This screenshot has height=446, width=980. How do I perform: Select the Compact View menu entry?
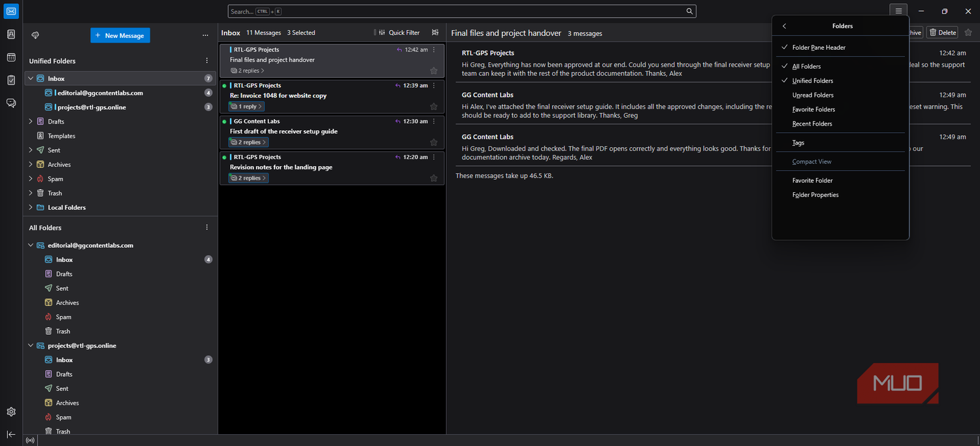(x=840, y=162)
